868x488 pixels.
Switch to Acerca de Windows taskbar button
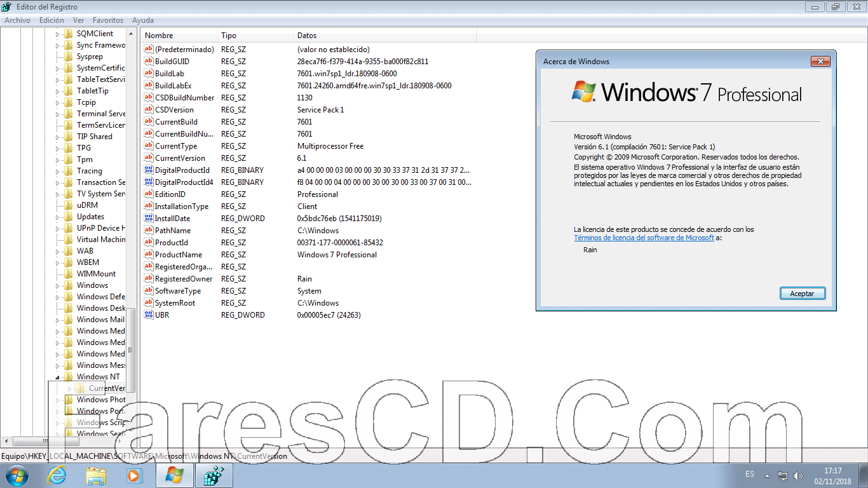(x=174, y=475)
